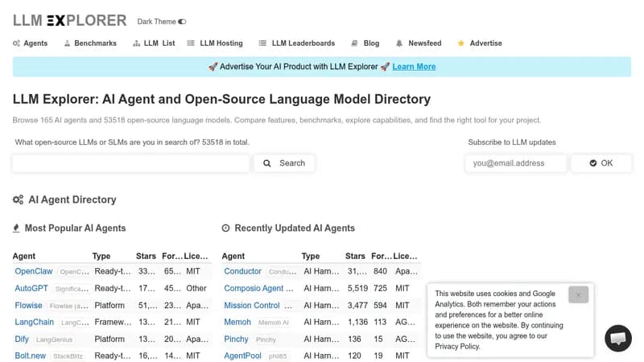Image resolution: width=644 pixels, height=362 pixels.
Task: Click the Most Popular AI Agents flame icon
Action: pyautogui.click(x=16, y=228)
